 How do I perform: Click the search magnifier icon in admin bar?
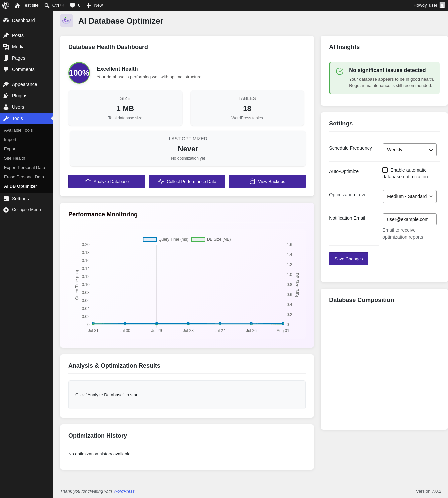47,5
